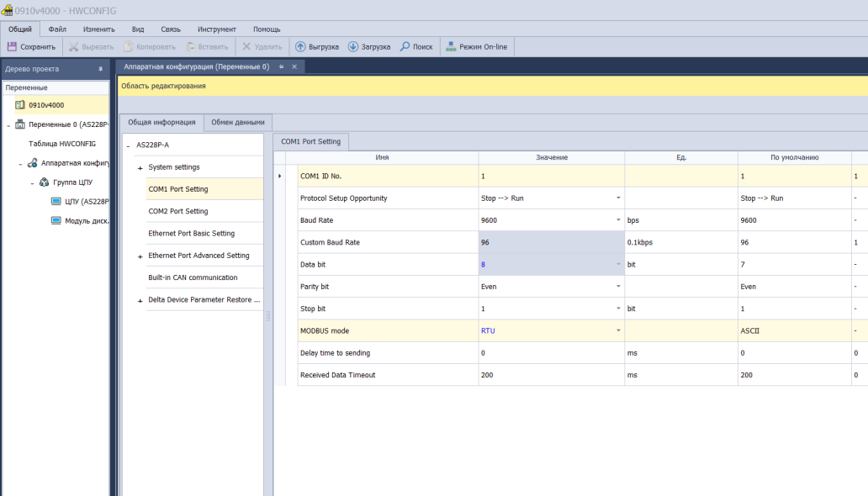Select the 0910v4000 project icon in tree

tap(20, 105)
